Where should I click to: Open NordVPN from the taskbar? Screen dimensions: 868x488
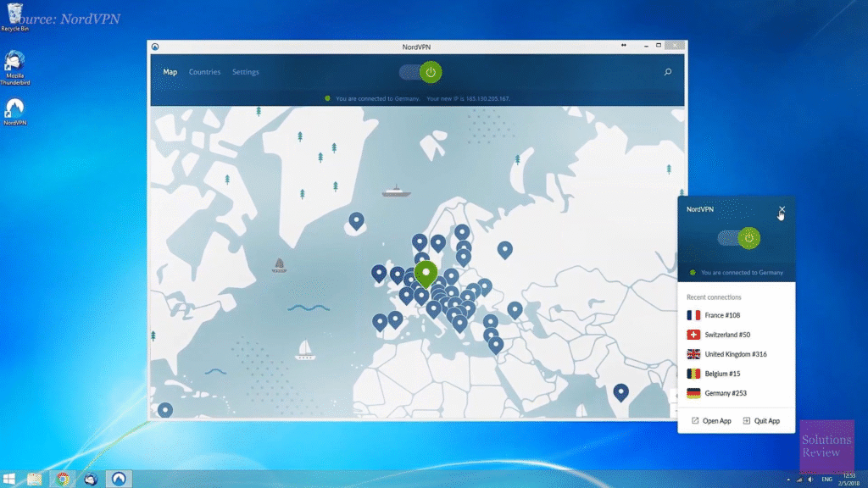pyautogui.click(x=120, y=479)
